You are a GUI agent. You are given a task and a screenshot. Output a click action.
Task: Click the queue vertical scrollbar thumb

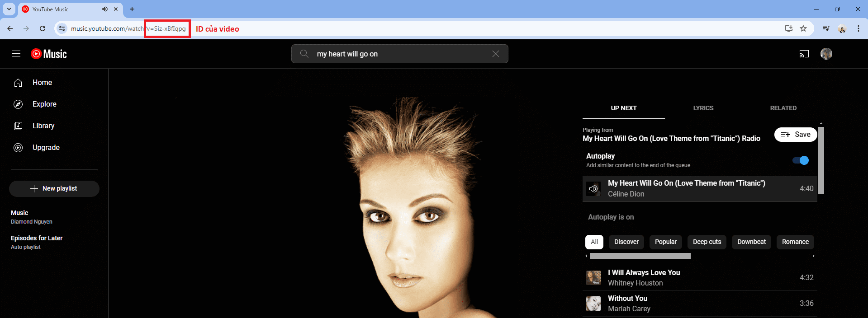pyautogui.click(x=821, y=160)
